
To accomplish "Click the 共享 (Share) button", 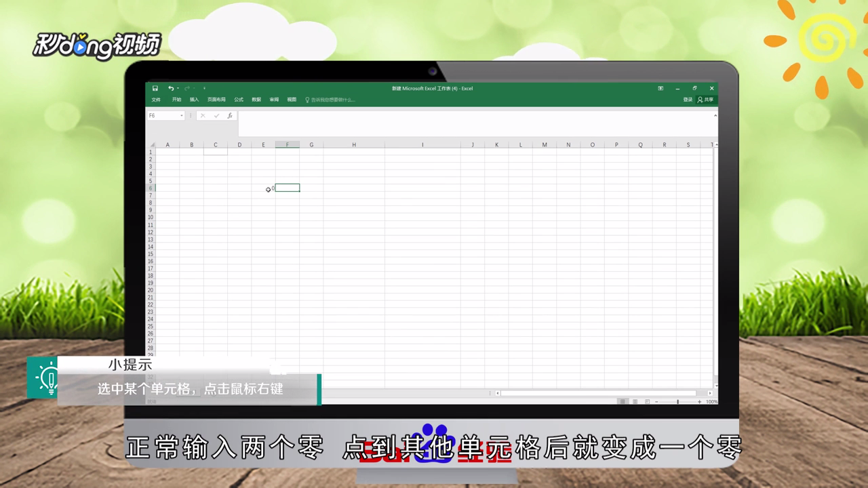I will point(706,100).
